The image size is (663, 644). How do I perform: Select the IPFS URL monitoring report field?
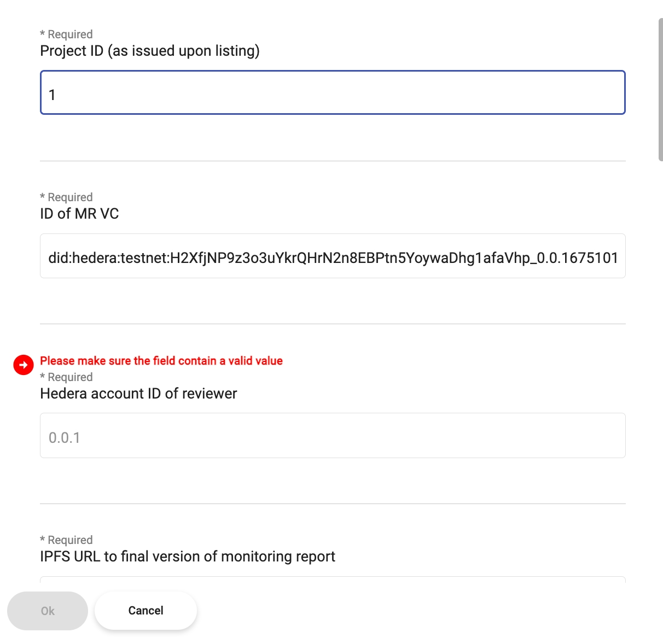pos(332,579)
